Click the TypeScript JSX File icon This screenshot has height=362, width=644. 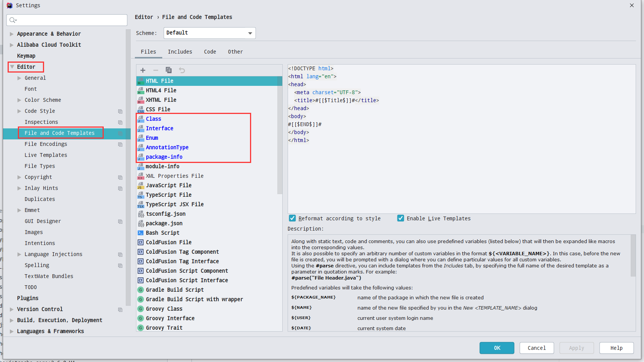(141, 204)
